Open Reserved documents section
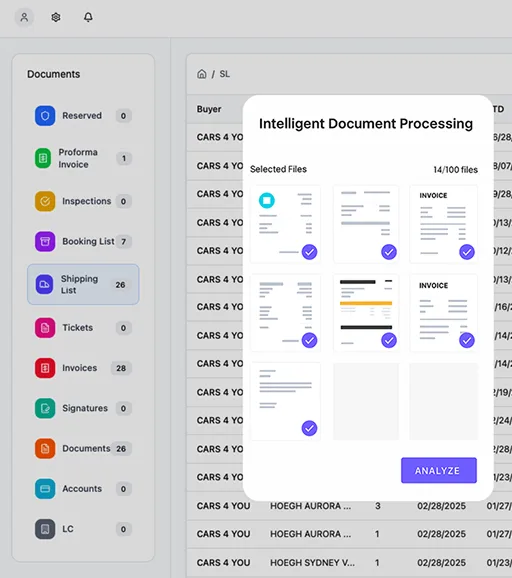 point(82,116)
